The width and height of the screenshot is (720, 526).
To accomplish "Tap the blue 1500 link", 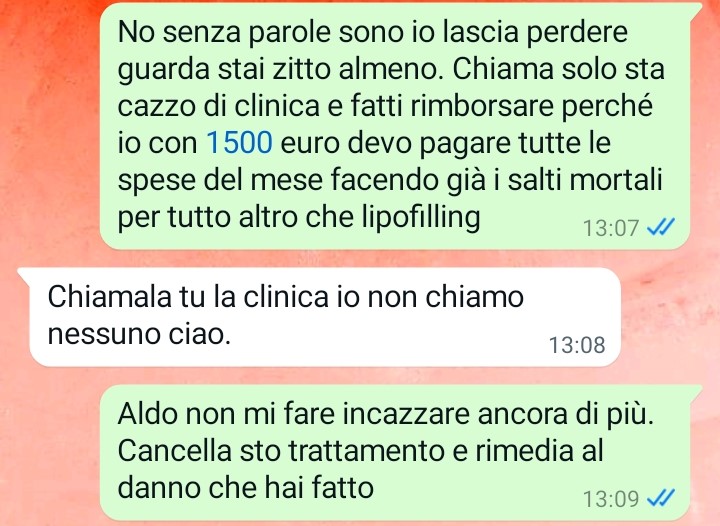I will coord(240,143).
